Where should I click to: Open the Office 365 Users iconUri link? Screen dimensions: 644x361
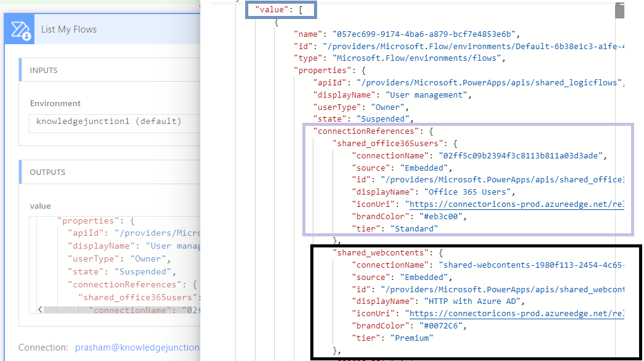click(x=516, y=204)
